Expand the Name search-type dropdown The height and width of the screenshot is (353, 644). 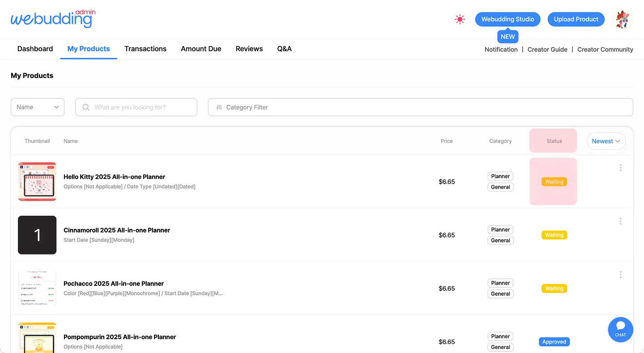point(38,107)
